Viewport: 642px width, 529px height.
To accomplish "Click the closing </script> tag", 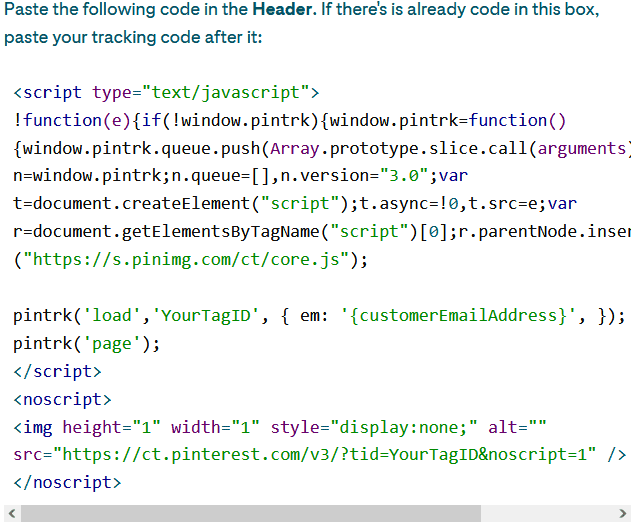I will tap(57, 371).
